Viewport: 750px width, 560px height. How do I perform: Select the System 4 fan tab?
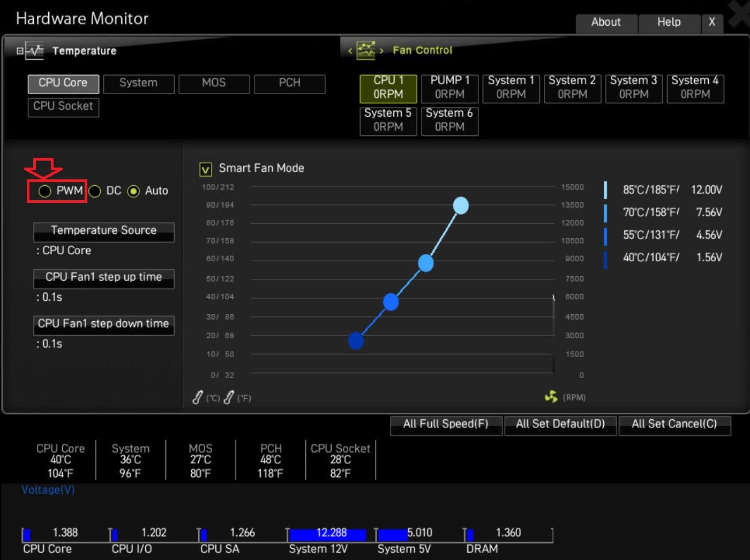(x=695, y=88)
